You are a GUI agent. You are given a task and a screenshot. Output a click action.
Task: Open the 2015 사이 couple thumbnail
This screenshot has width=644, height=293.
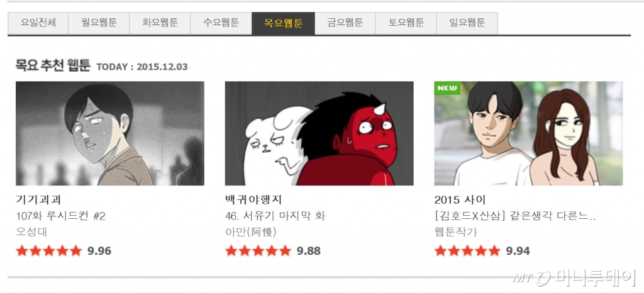528,133
